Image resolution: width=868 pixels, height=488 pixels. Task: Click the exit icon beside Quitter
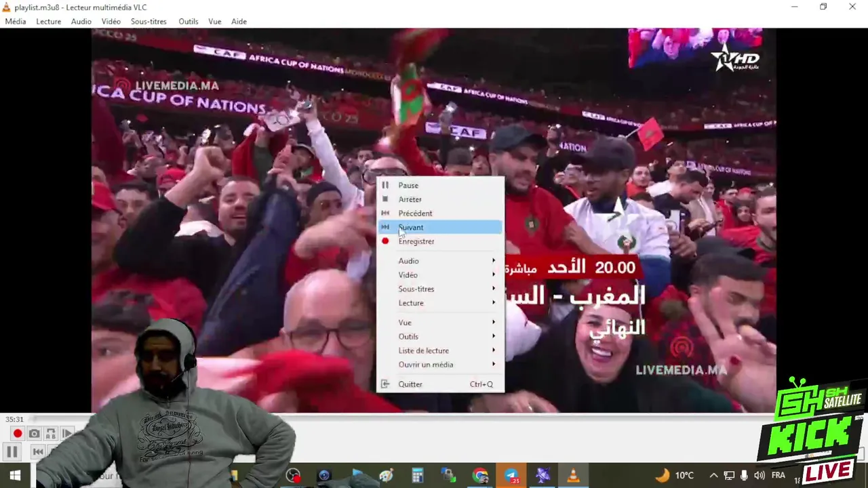(x=385, y=384)
